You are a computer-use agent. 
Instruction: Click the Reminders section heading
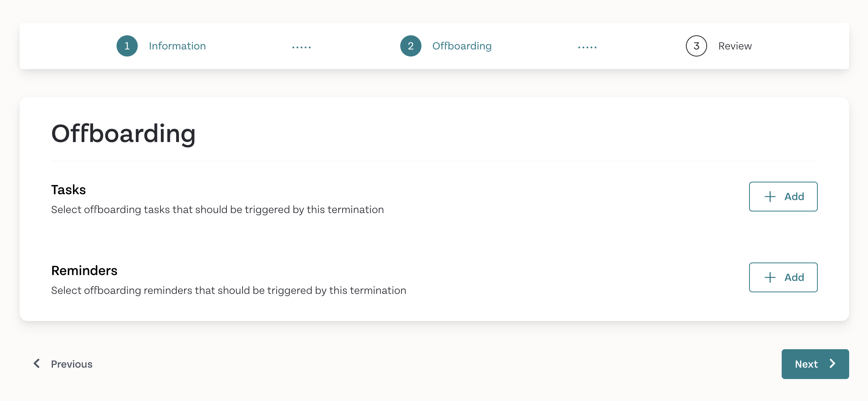pyautogui.click(x=84, y=271)
